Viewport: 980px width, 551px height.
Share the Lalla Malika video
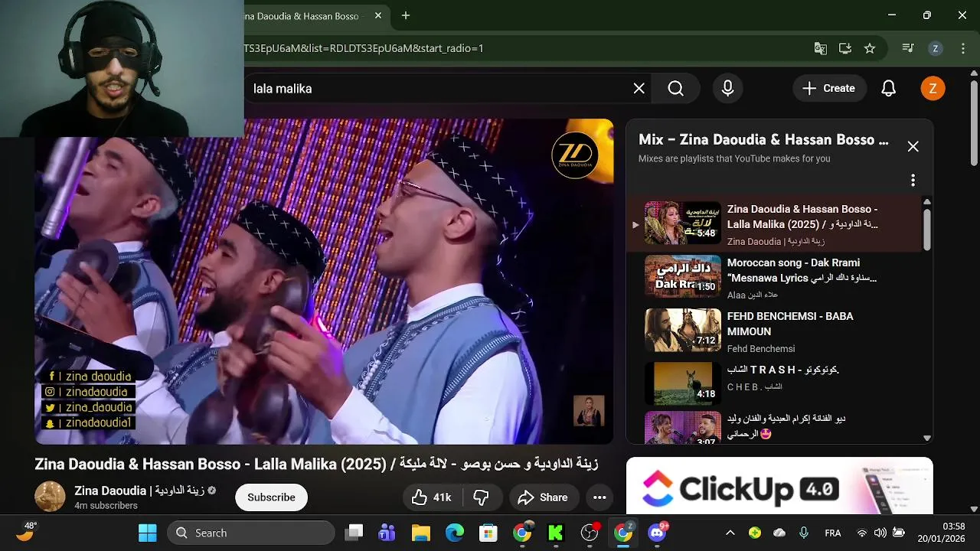point(543,497)
